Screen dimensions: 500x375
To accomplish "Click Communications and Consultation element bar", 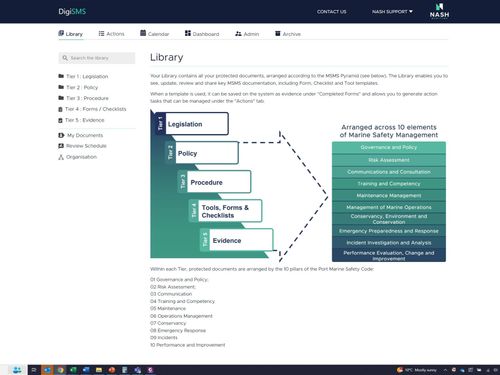I will tap(389, 172).
